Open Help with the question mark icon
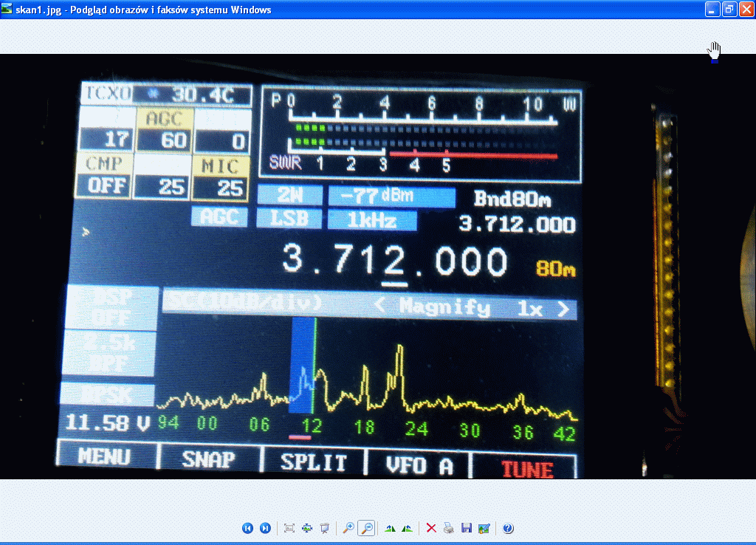Screen dimensions: 756x545 [x=508, y=528]
